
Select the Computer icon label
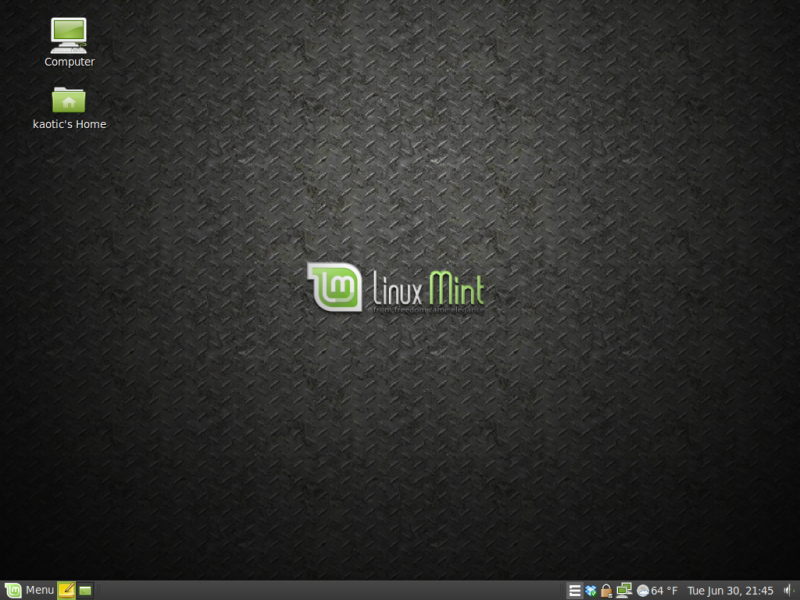(68, 61)
